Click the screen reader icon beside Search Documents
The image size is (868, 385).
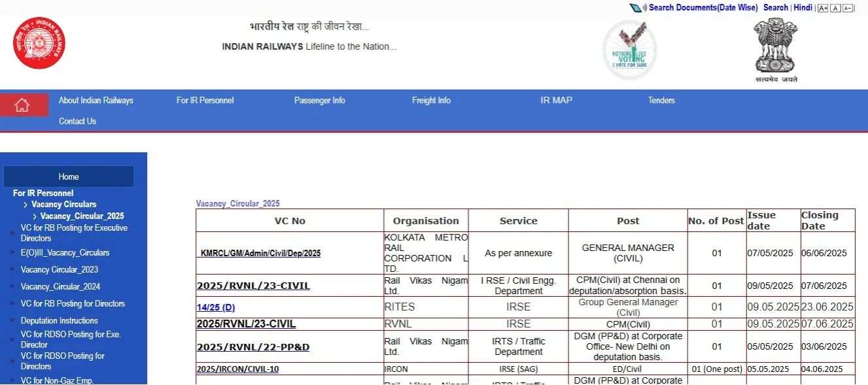pos(638,8)
